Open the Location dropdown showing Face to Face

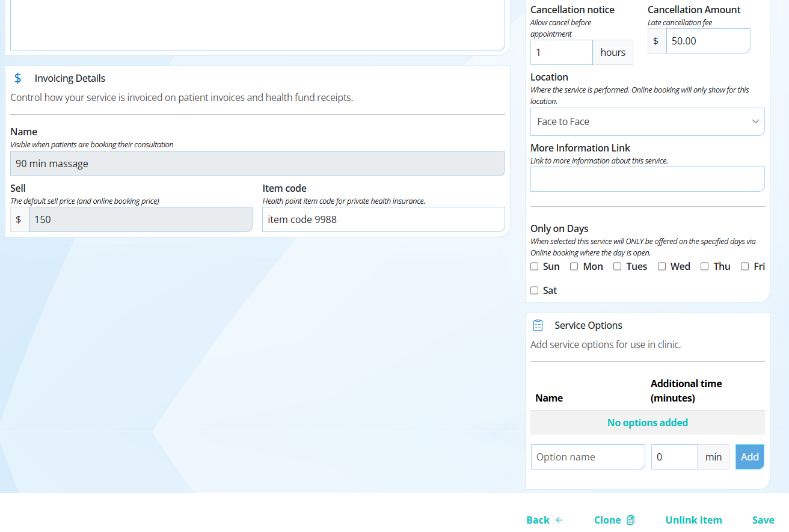648,121
